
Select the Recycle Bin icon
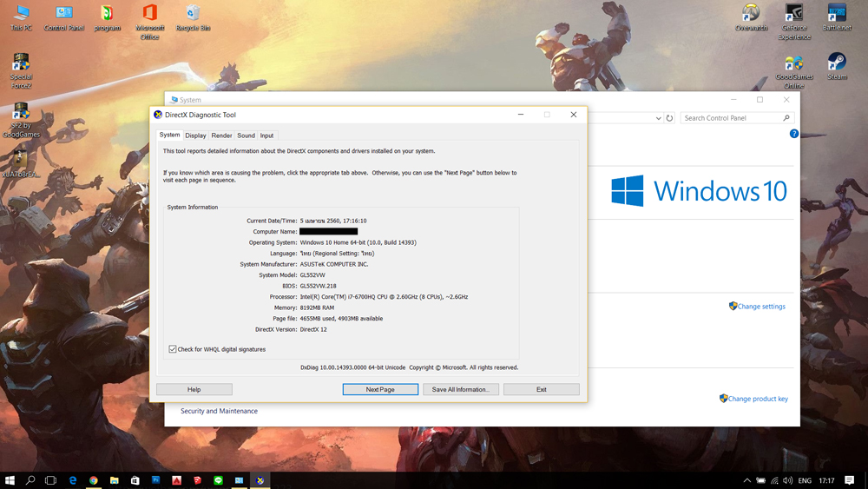tap(194, 17)
